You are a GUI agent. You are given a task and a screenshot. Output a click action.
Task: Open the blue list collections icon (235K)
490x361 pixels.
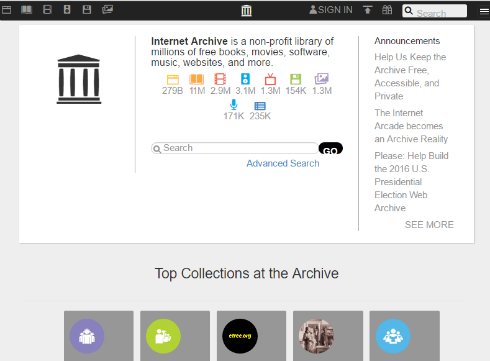pyautogui.click(x=260, y=106)
